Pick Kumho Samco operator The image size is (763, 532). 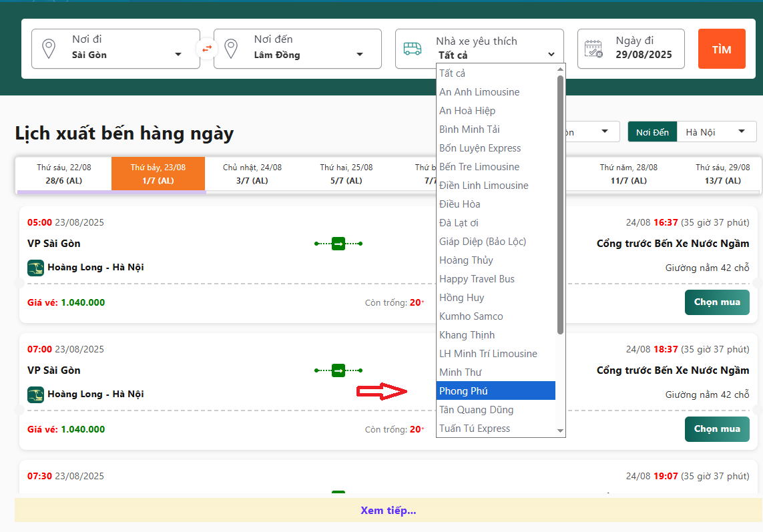coord(496,316)
